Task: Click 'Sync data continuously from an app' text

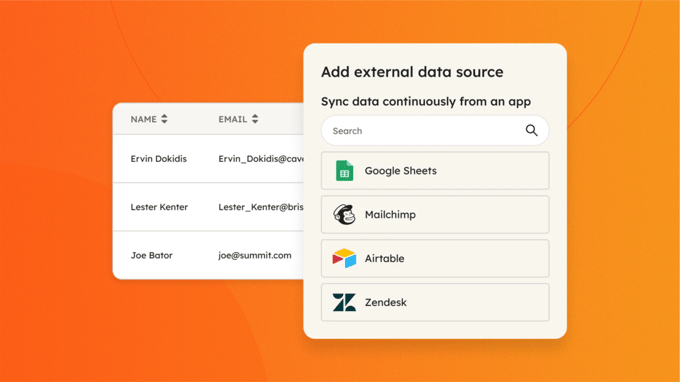Action: pyautogui.click(x=426, y=101)
